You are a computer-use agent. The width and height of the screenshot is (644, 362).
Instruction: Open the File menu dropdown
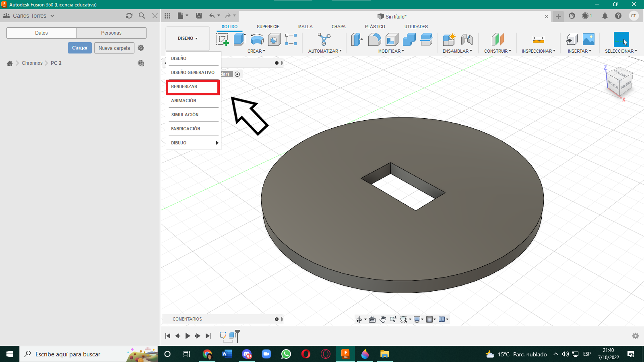tap(183, 16)
